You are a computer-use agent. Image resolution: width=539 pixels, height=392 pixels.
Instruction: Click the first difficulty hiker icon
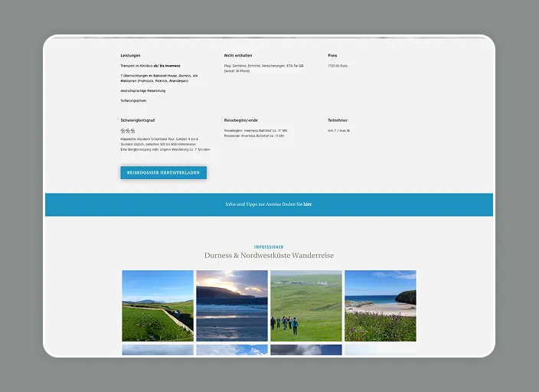(122, 131)
